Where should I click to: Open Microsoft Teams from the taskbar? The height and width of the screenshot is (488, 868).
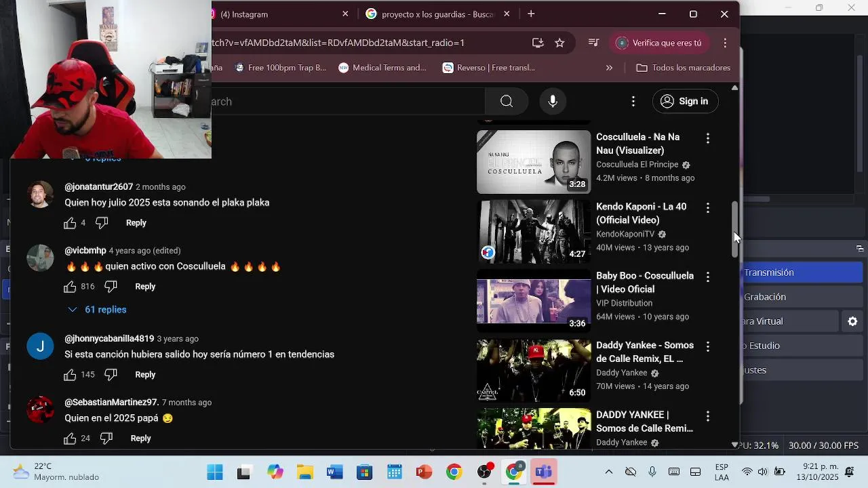click(544, 472)
